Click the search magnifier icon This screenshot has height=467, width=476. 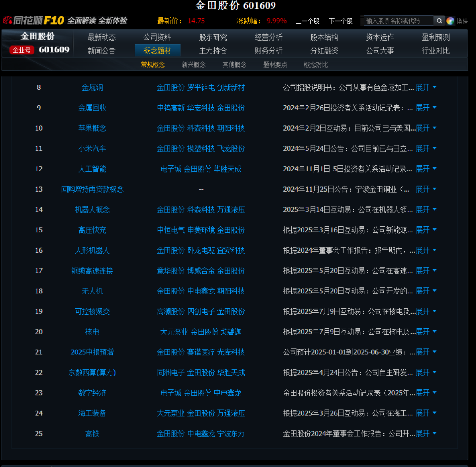[x=439, y=21]
